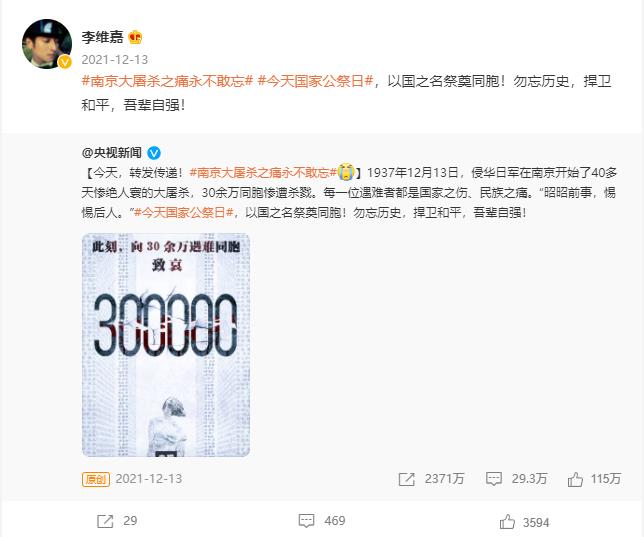Open #南京大屠杀之痛永不敢忘# hashtag in quoted post
This screenshot has width=644, height=537.
pyautogui.click(x=263, y=173)
